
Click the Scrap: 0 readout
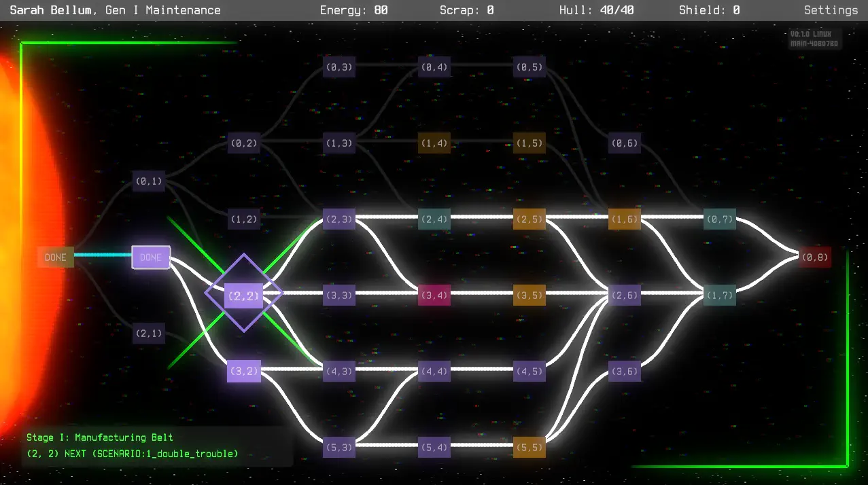click(467, 10)
